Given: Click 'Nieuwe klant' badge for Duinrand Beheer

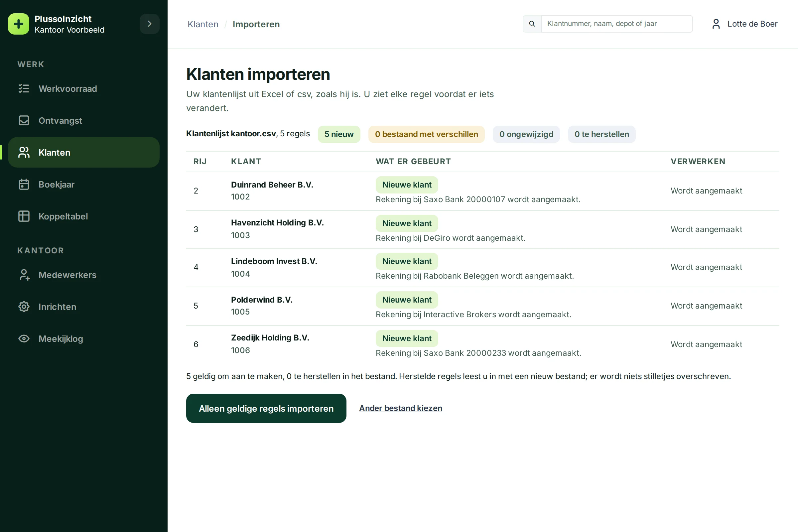Looking at the screenshot, I should pos(407,185).
